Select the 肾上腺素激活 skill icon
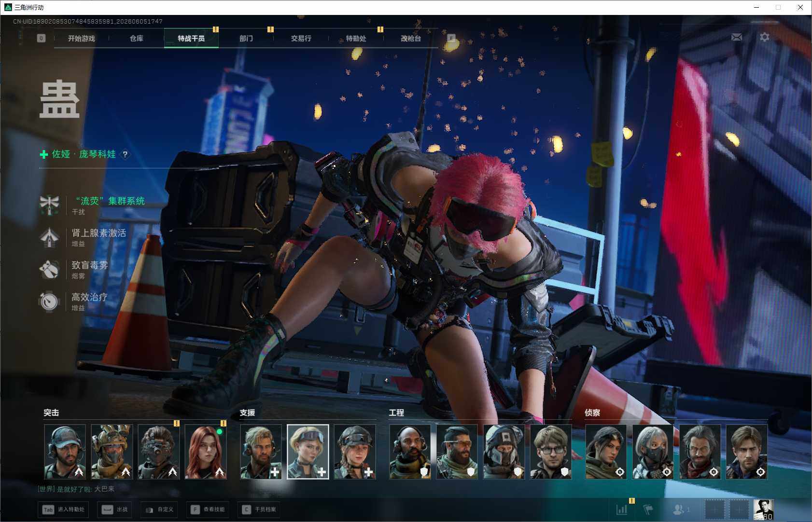Viewport: 812px width, 522px height. tap(49, 237)
